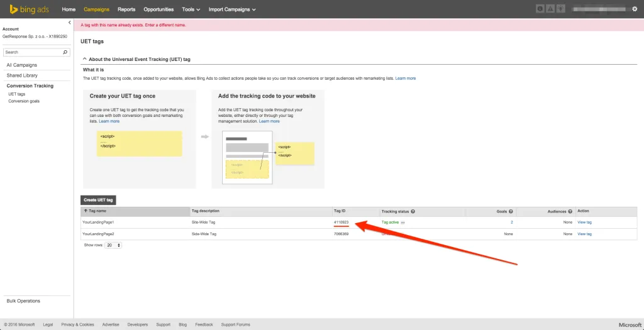Screen dimensions: 644x330
Task: Click the Microsoft logo in the footer
Action: (x=630, y=324)
